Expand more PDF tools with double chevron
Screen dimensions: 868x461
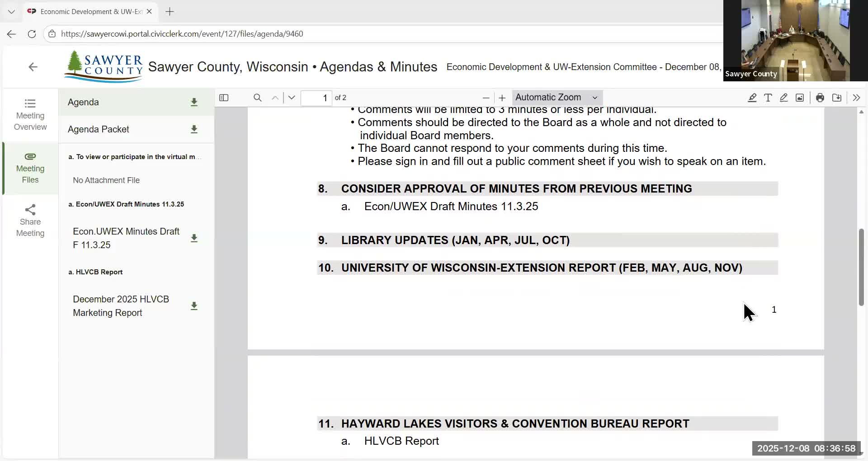(856, 98)
